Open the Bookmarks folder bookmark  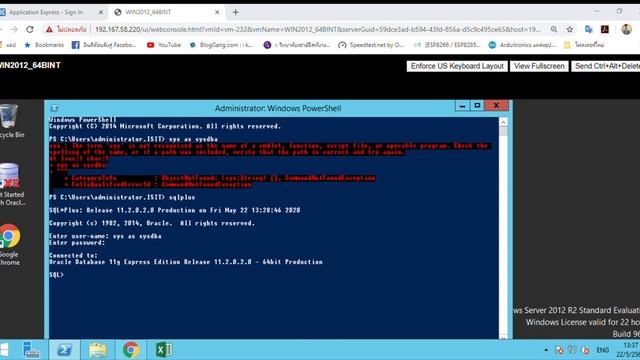(x=44, y=45)
